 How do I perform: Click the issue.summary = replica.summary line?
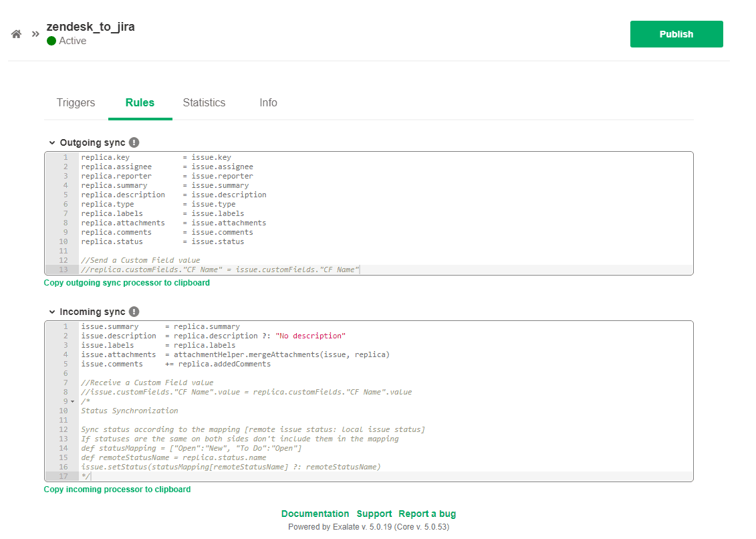tap(160, 327)
